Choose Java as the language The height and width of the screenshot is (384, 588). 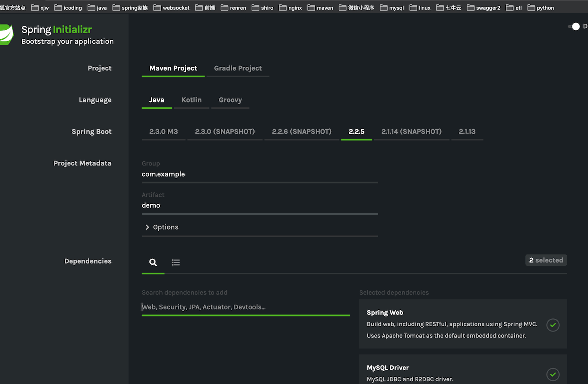(x=157, y=100)
